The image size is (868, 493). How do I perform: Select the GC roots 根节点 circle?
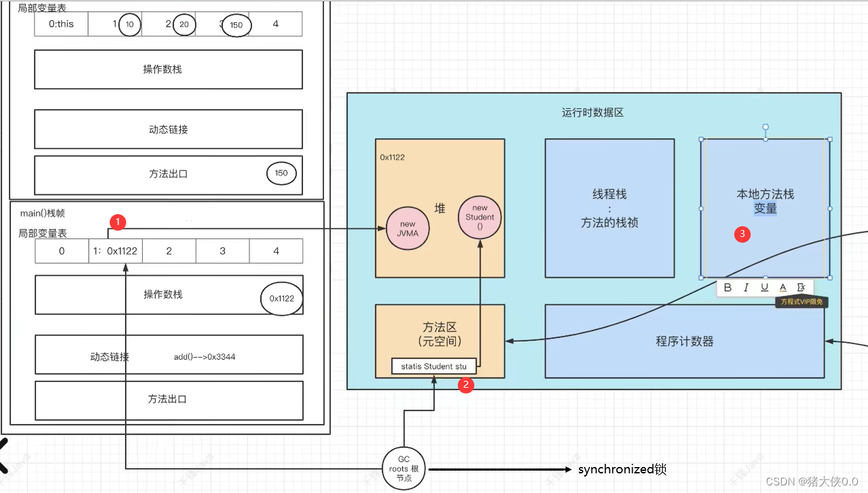[x=405, y=469]
